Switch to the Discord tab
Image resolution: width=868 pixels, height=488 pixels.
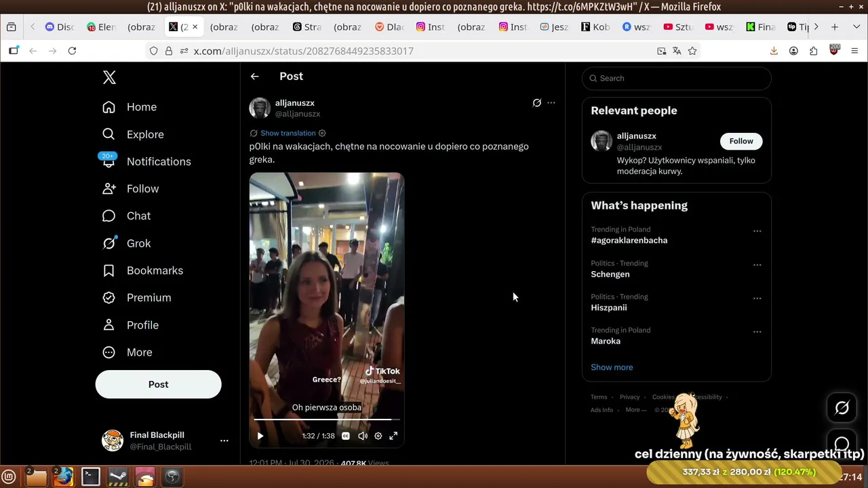click(60, 27)
